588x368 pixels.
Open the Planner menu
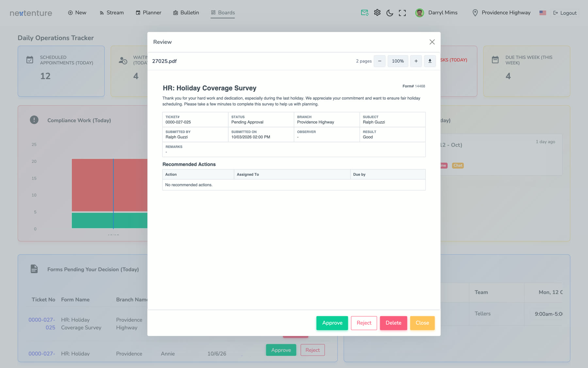(x=149, y=13)
